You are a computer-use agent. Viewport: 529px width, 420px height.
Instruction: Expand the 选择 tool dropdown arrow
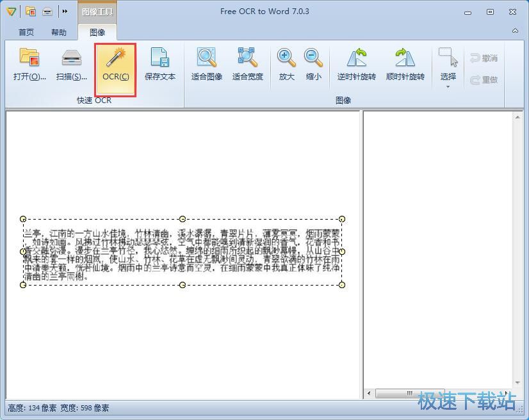[x=448, y=87]
